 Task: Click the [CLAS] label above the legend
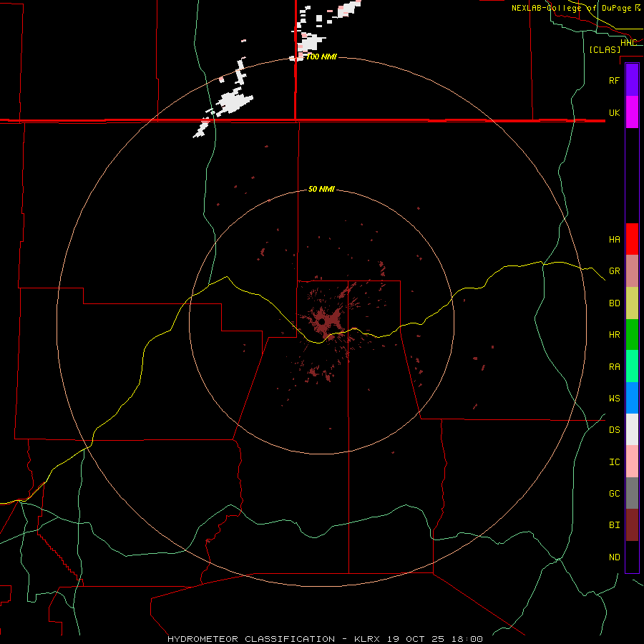605,49
